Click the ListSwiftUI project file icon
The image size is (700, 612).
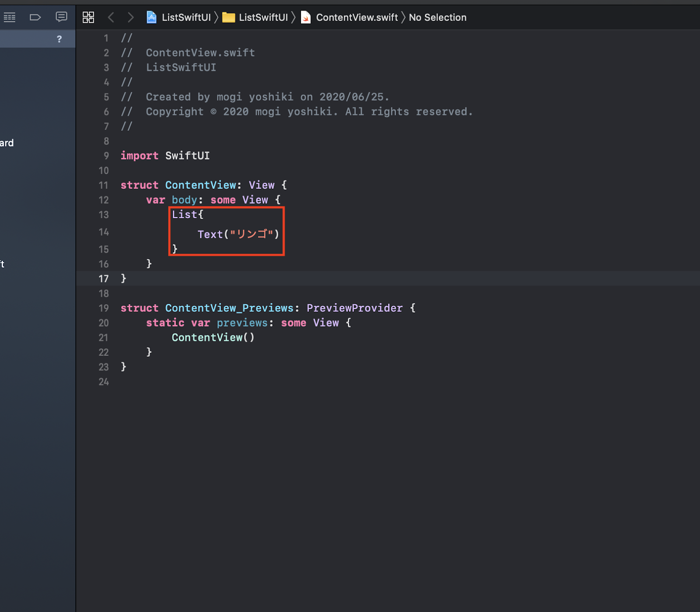[151, 17]
